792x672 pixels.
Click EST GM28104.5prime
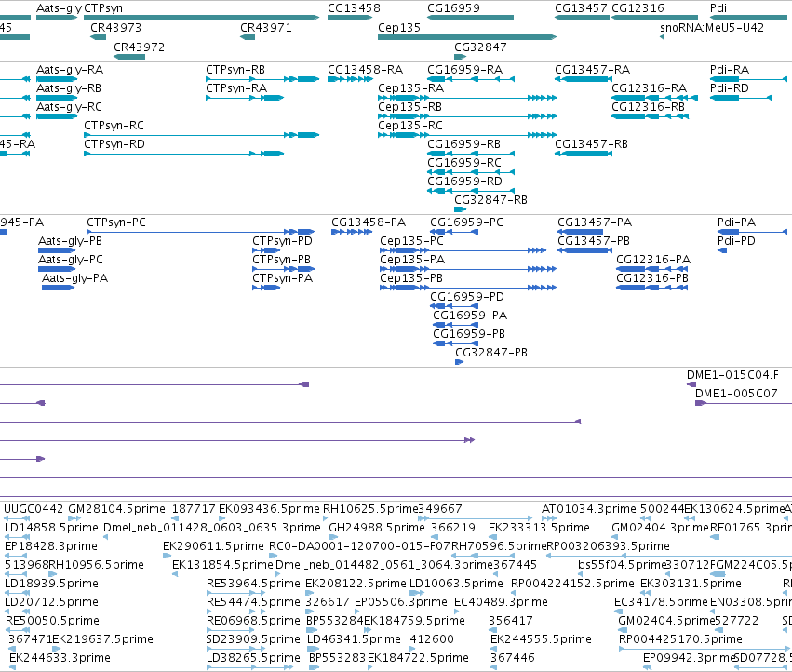(116, 509)
